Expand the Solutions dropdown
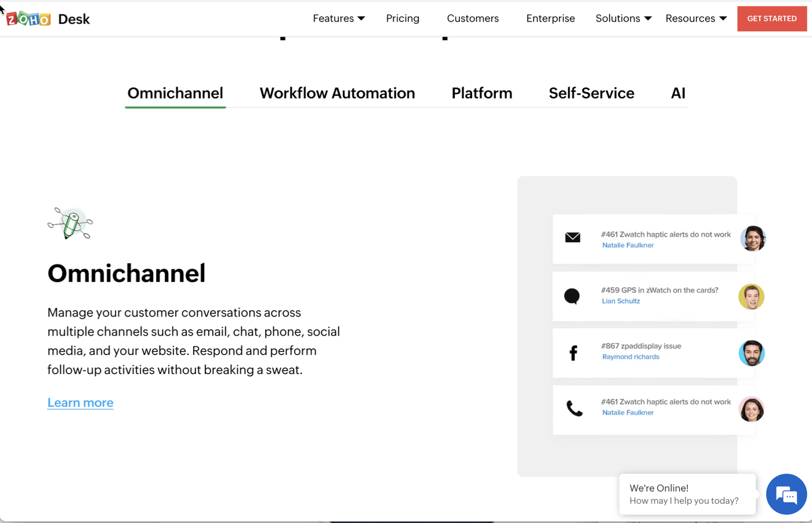The image size is (812, 523). point(623,19)
